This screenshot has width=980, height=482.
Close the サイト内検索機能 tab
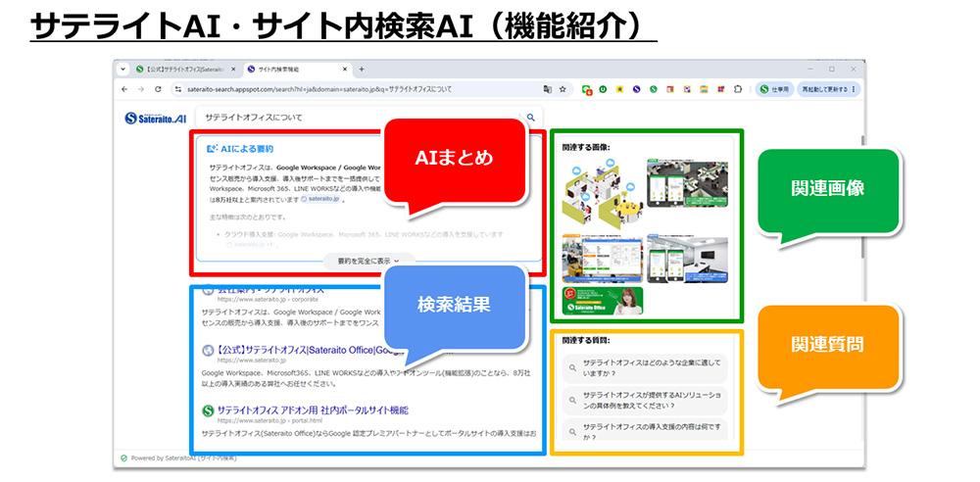[x=344, y=69]
